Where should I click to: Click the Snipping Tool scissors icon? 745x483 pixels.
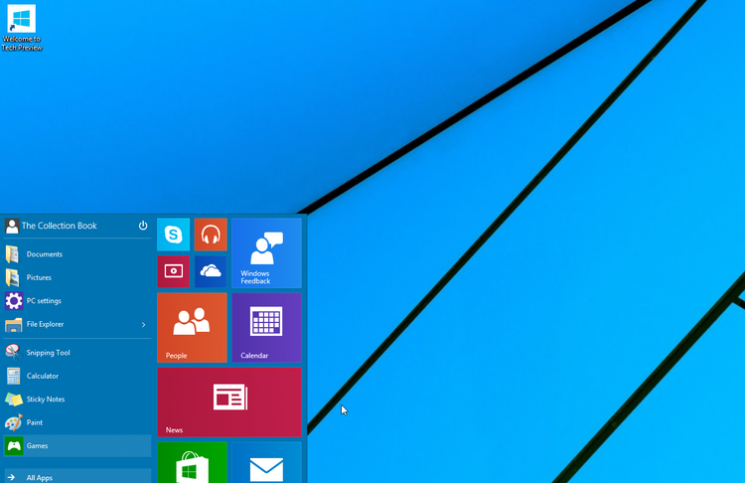point(13,352)
